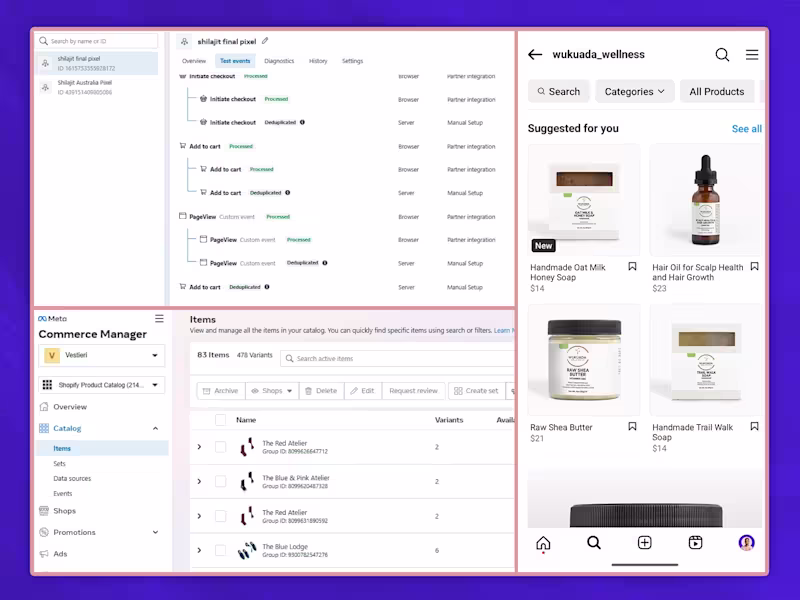800x600 pixels.
Task: Switch to Settings tab of pixel
Action: (353, 61)
